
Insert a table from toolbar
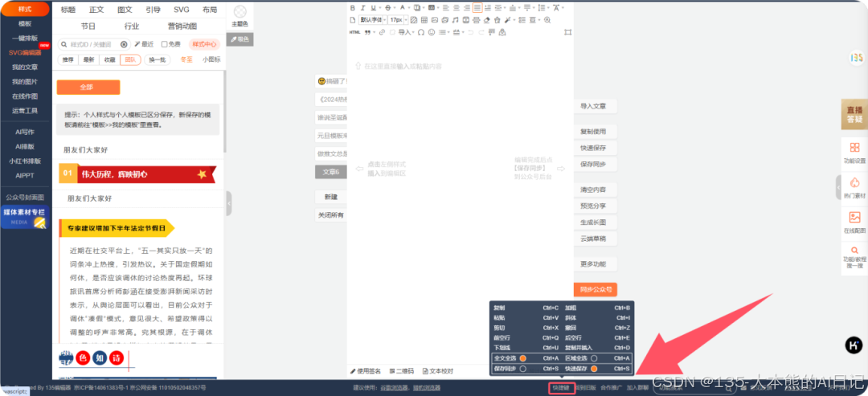tap(424, 20)
